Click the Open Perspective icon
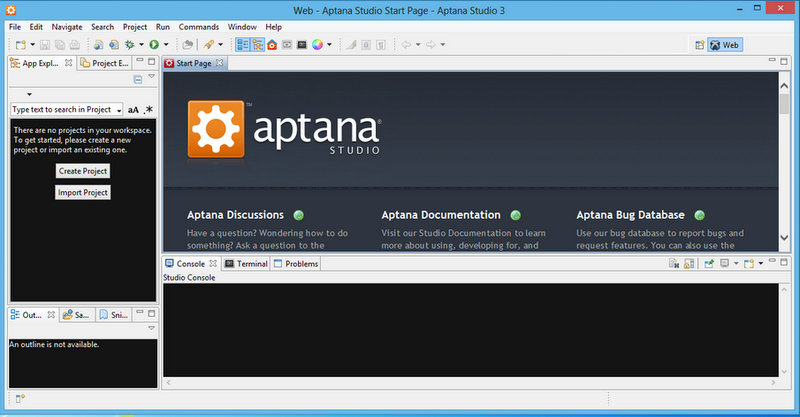Viewport: 800px width, 417px height. point(699,45)
